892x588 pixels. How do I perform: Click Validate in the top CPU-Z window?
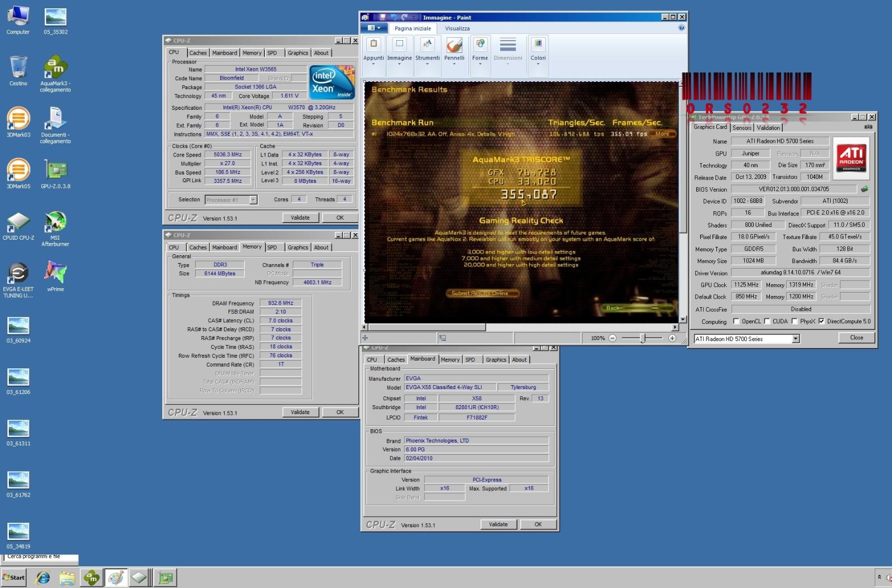pos(300,217)
